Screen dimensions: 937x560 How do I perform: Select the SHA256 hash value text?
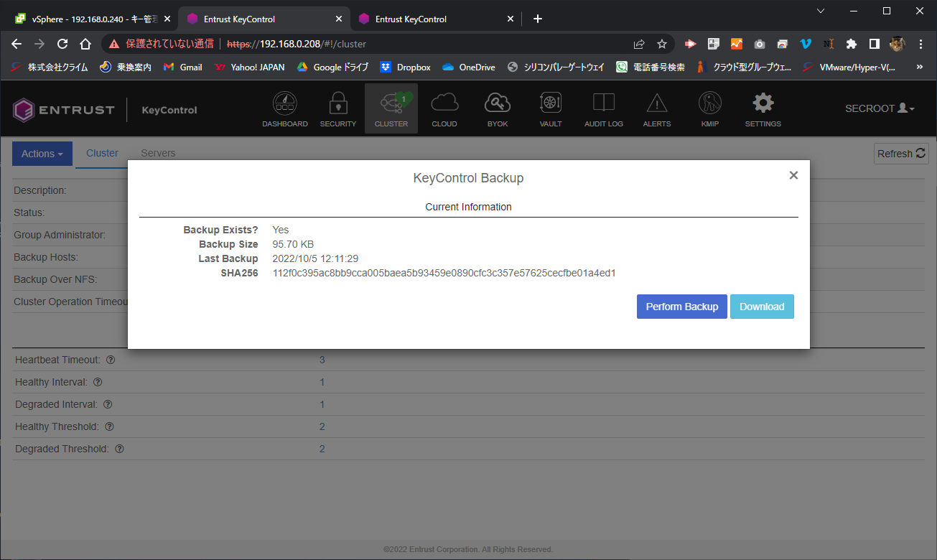(444, 273)
